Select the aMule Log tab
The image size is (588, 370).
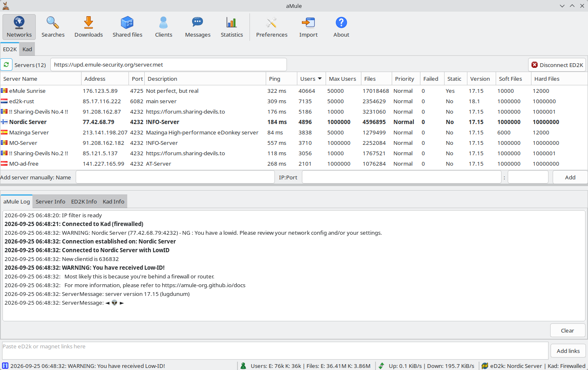tap(17, 201)
